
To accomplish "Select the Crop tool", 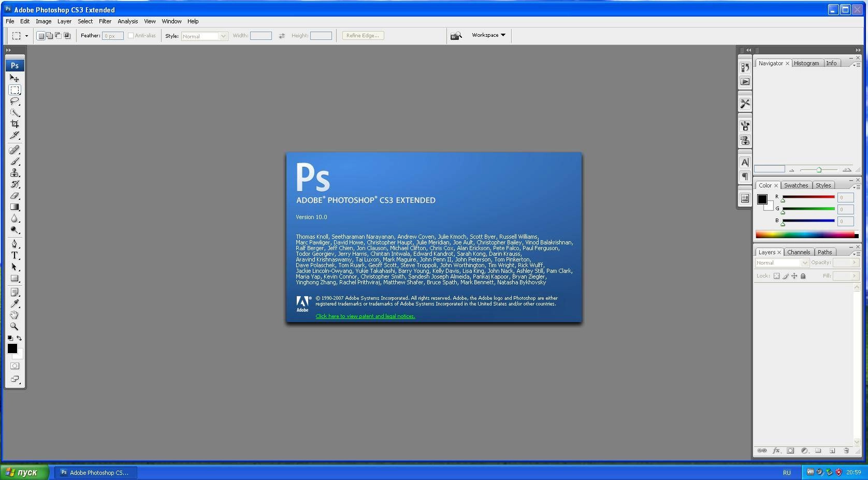I will pyautogui.click(x=15, y=124).
